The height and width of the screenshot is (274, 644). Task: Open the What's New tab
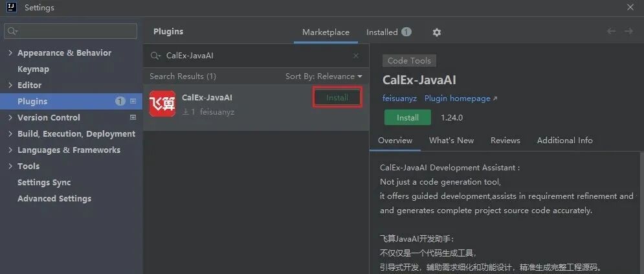[x=451, y=141]
